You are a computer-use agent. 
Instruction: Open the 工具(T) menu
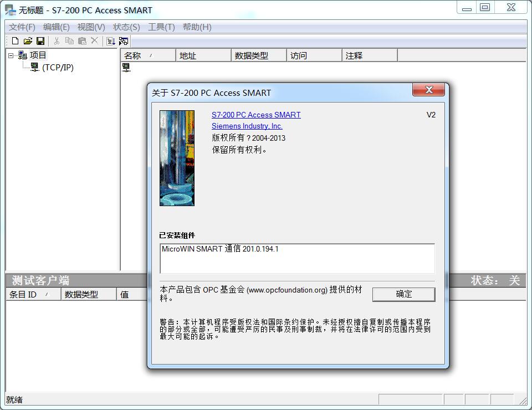coord(161,27)
